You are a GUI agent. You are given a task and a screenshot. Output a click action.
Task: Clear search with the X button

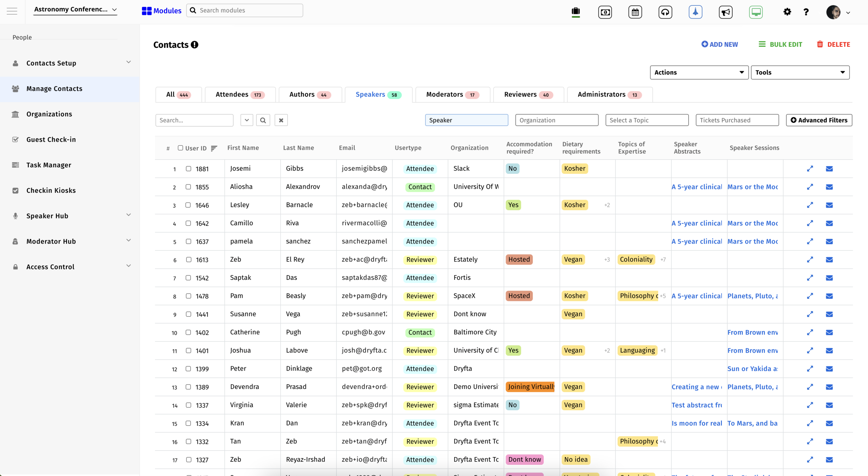click(x=281, y=120)
